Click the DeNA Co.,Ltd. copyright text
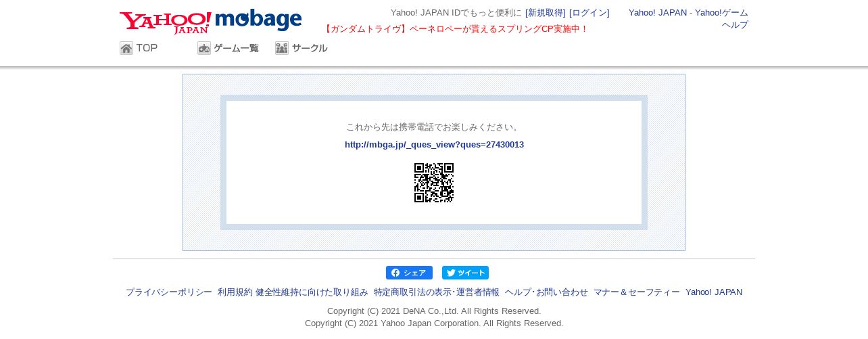The height and width of the screenshot is (339, 868). click(x=434, y=311)
